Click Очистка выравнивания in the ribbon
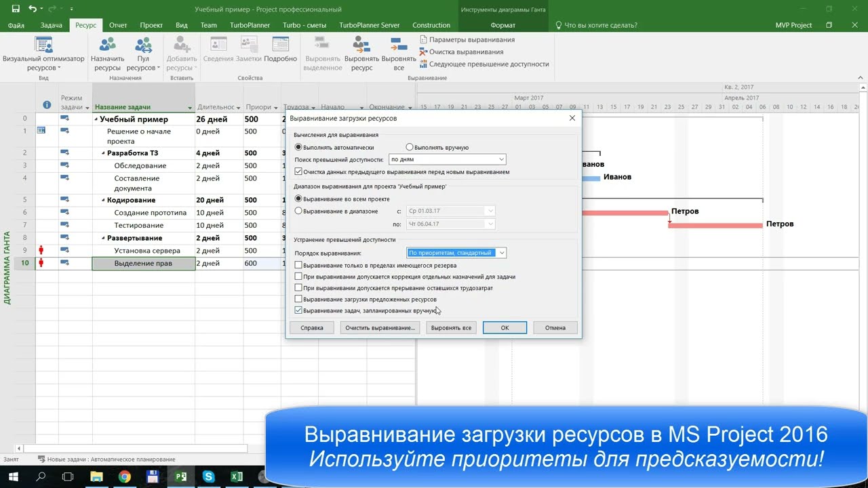Screen dimensions: 868x488 tap(461, 52)
